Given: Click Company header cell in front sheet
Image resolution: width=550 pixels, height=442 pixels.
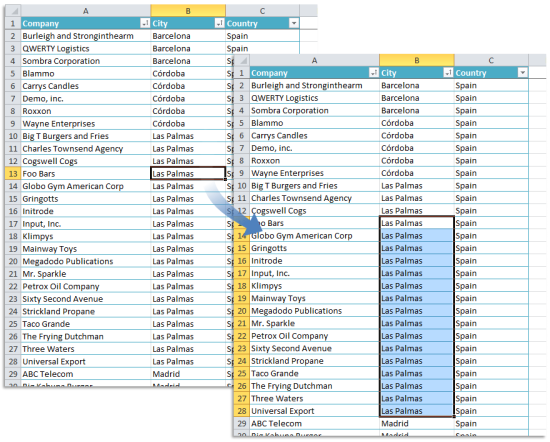Looking at the screenshot, I should tap(314, 73).
